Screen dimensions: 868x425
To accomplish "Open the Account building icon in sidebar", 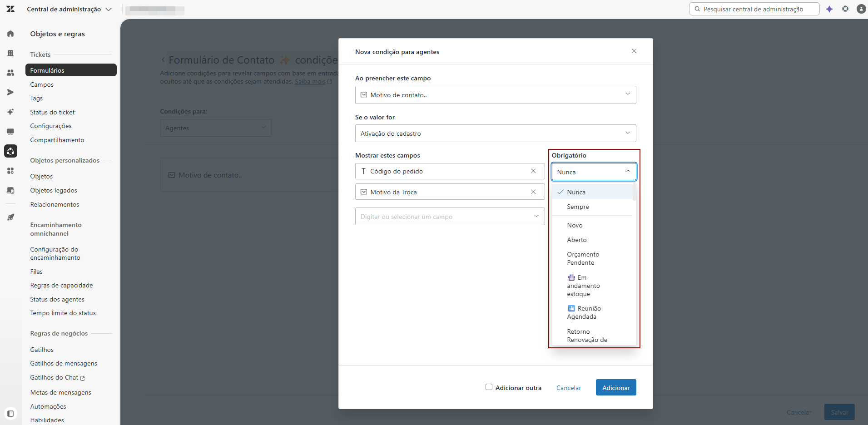I will (x=10, y=53).
